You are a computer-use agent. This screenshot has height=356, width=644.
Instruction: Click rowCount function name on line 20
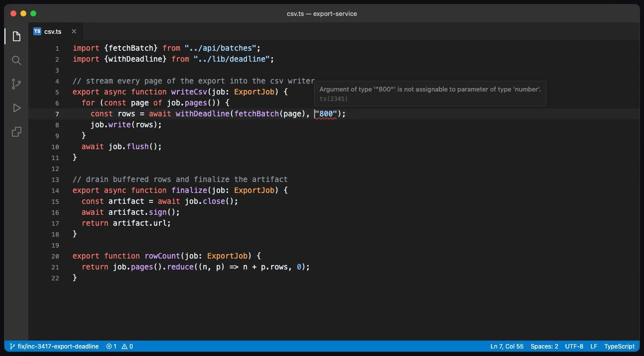click(x=162, y=256)
